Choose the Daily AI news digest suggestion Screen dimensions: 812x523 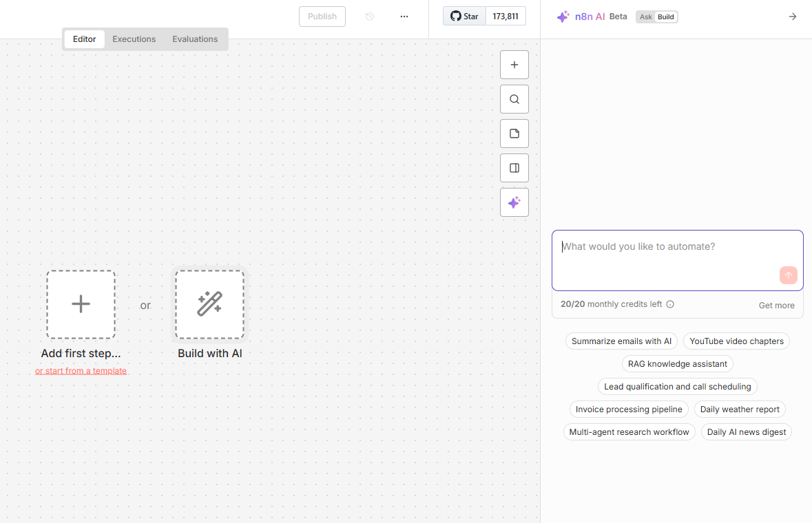click(747, 432)
